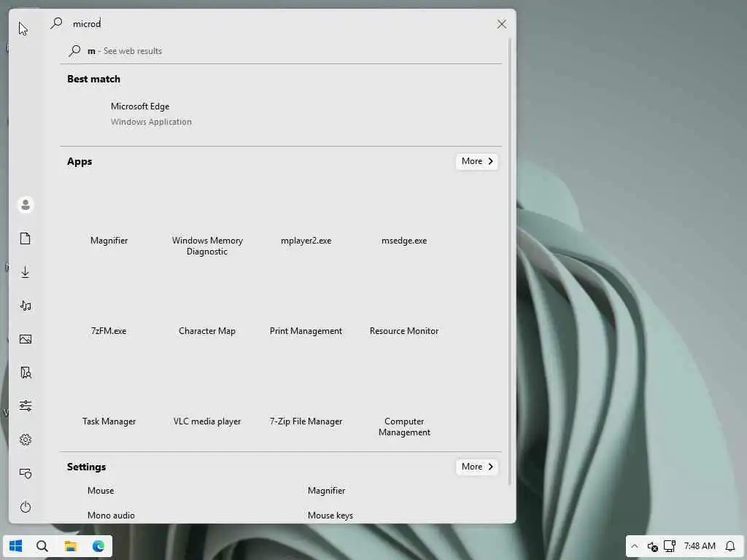Clear search with the X button
747x560 pixels.
[502, 24]
